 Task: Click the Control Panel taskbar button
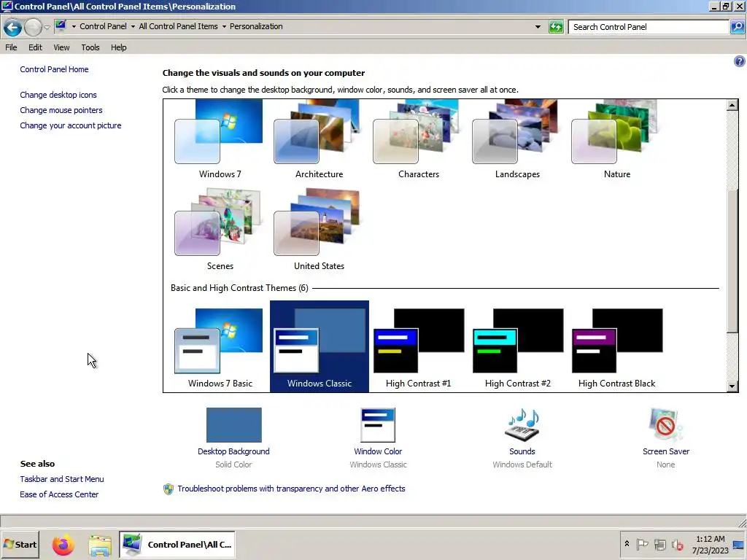tap(177, 545)
